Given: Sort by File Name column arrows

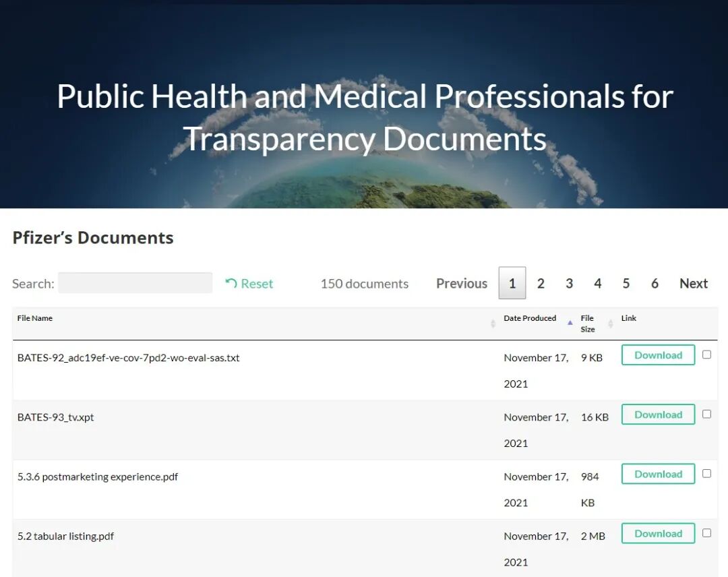Looking at the screenshot, I should (x=493, y=324).
